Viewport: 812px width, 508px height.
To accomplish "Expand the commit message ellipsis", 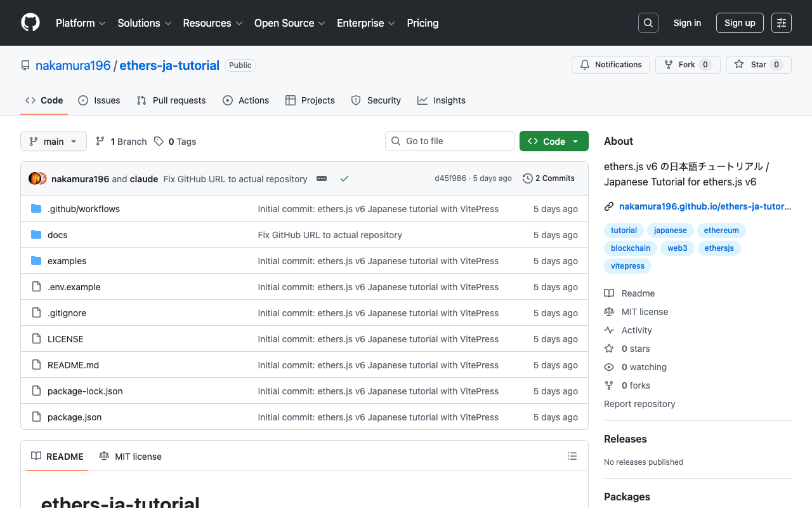I will click(x=322, y=178).
